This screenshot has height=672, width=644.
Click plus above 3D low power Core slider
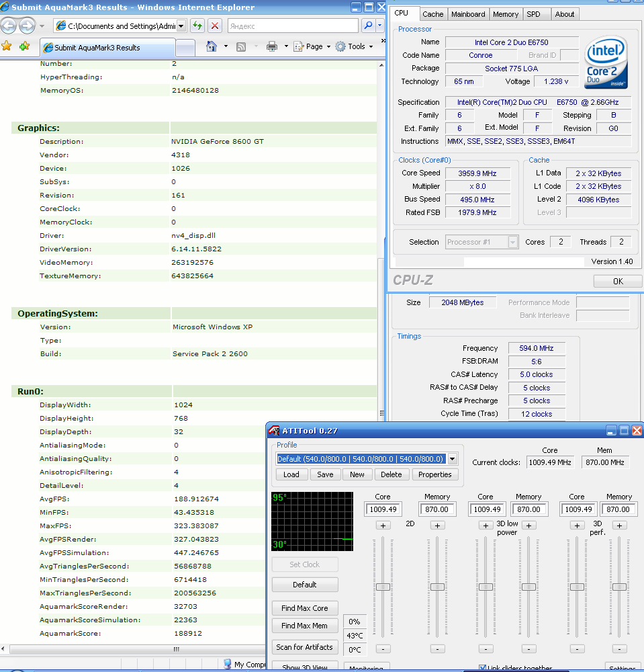click(486, 526)
